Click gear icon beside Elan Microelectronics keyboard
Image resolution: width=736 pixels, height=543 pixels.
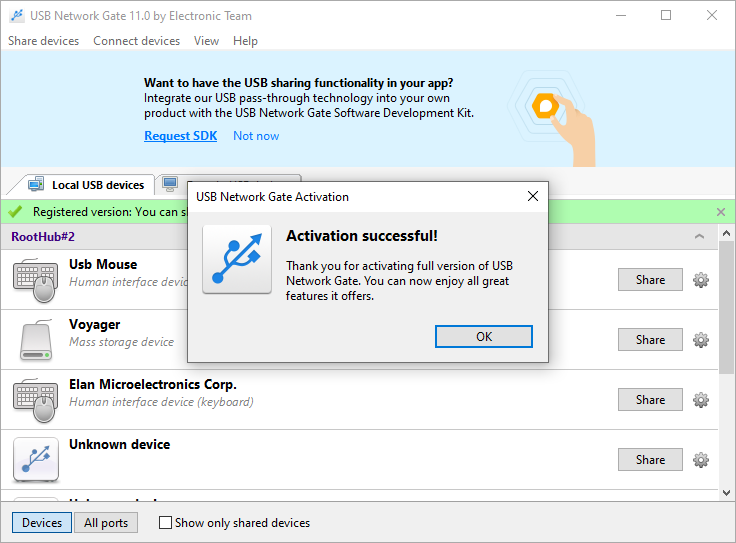(x=701, y=400)
